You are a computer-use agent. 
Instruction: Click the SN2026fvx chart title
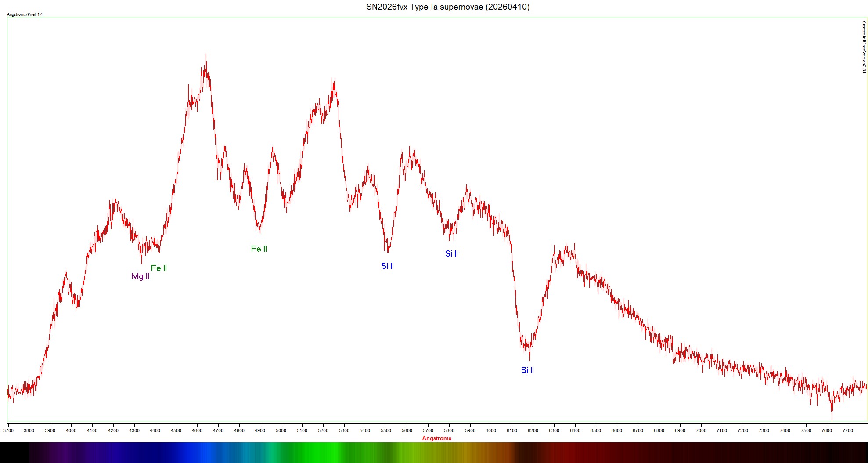click(447, 7)
